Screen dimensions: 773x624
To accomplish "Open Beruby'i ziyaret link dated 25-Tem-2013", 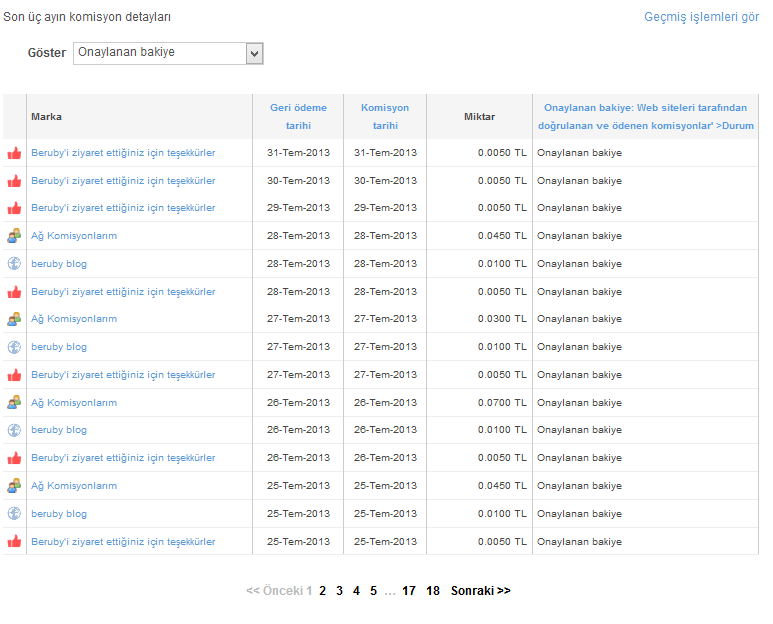I will (123, 542).
